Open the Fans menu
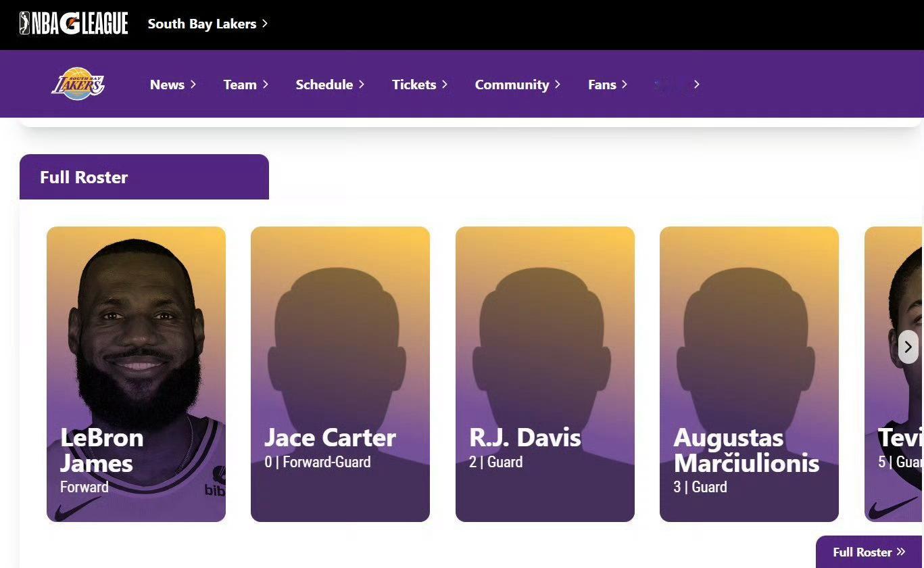This screenshot has width=924, height=568. (608, 85)
